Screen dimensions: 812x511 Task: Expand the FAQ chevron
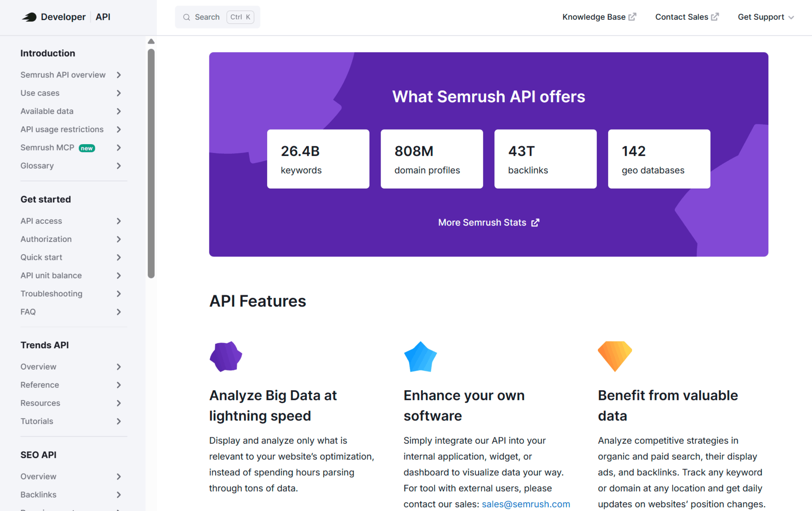(119, 312)
